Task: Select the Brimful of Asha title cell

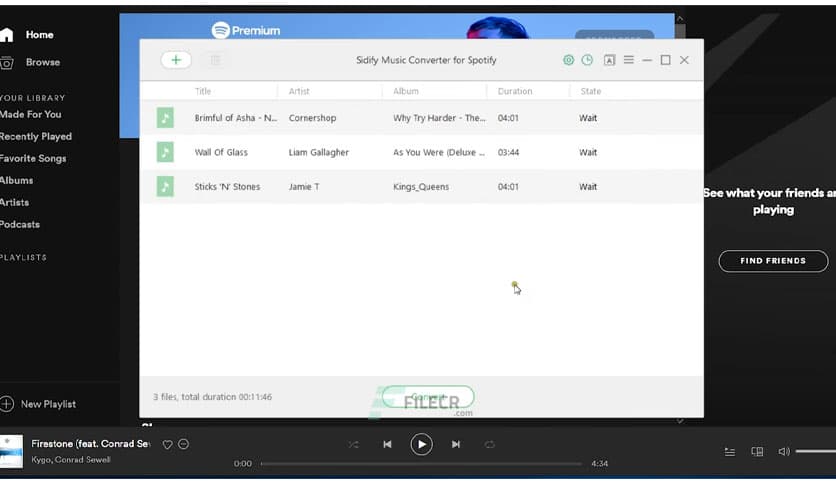Action: pyautogui.click(x=236, y=118)
